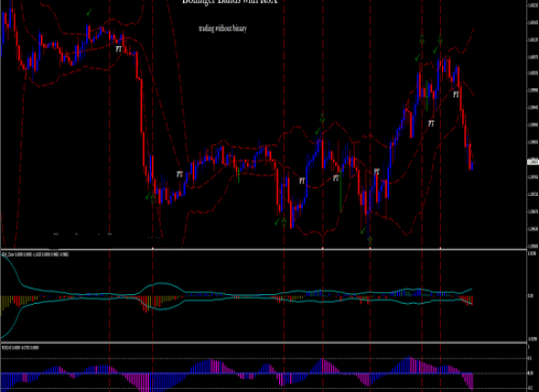This screenshot has width=539, height=392.
Task: Select the TT label below the first price peak
Action: tap(119, 49)
